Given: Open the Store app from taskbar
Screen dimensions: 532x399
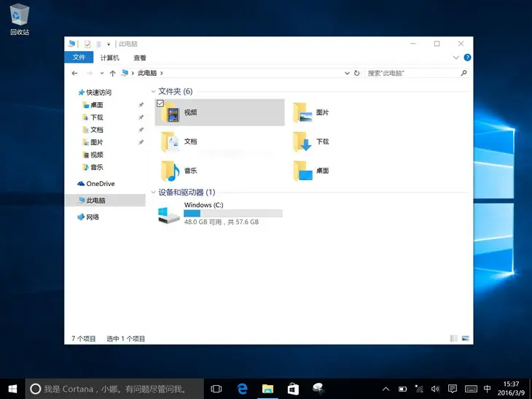Looking at the screenshot, I should 293,389.
